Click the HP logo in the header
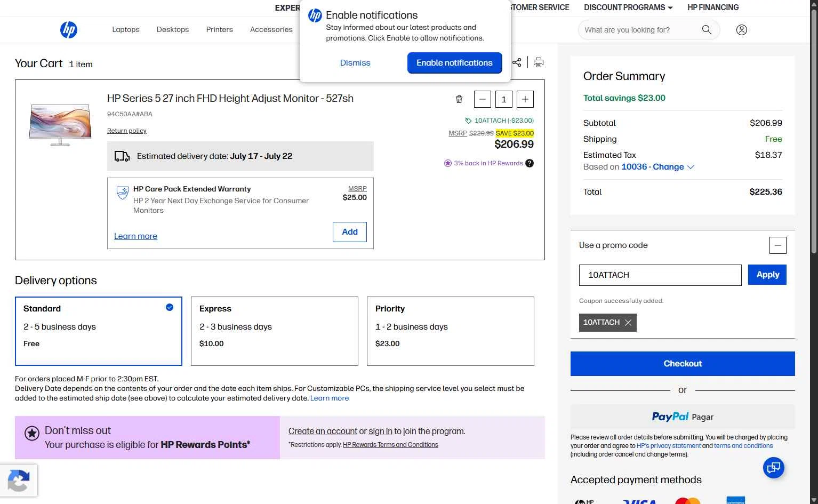This screenshot has height=504, width=818. tap(69, 30)
